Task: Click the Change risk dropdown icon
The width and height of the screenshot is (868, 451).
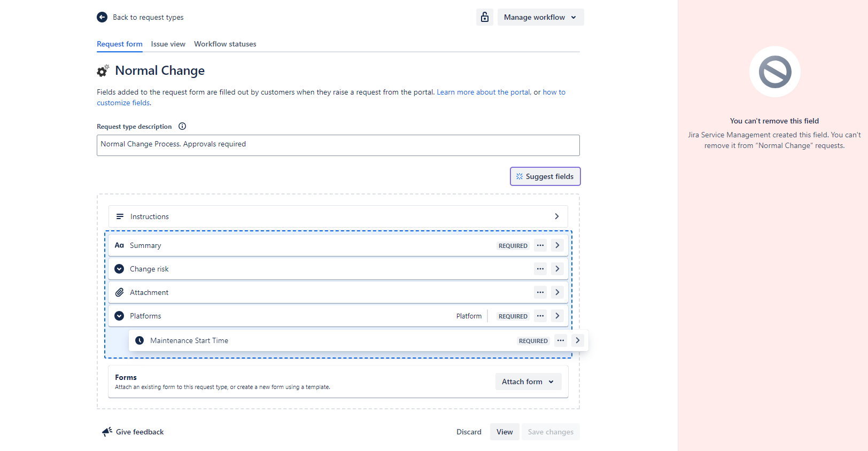Action: pyautogui.click(x=119, y=269)
